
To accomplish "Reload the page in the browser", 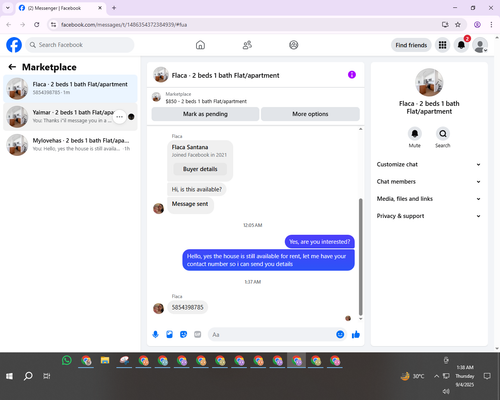I will (37, 25).
